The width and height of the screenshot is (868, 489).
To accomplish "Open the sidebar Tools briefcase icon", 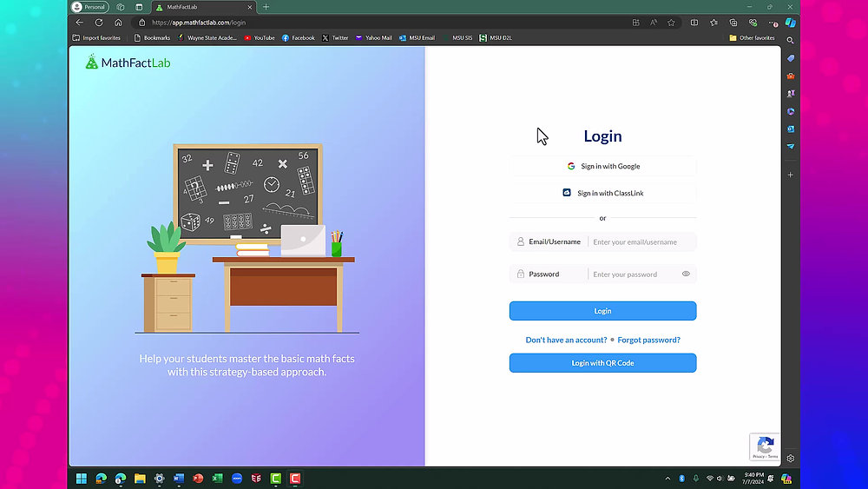I will click(791, 76).
